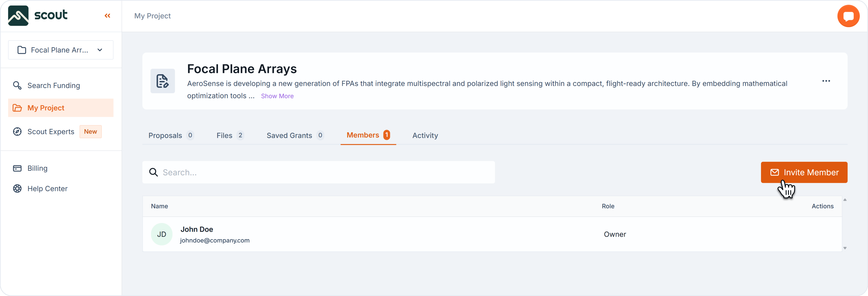Screen dimensions: 868x296
Task: Open the Activity tab
Action: click(425, 135)
